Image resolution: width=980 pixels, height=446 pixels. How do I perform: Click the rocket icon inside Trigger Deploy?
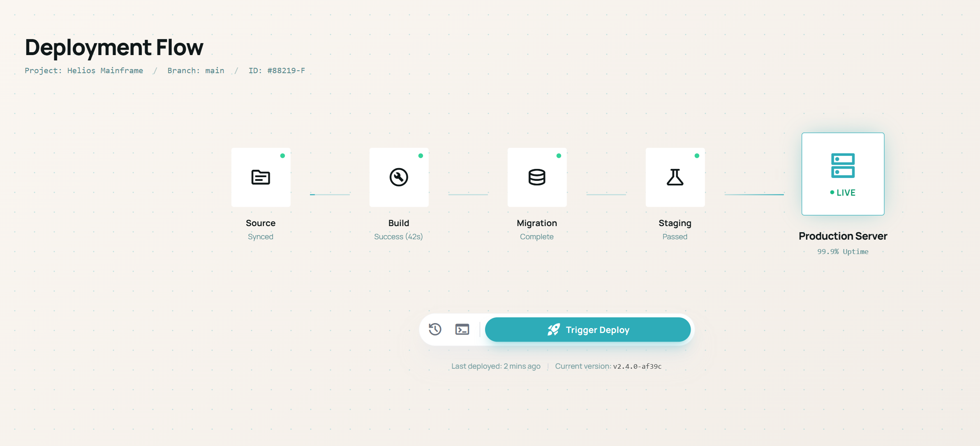pos(554,329)
